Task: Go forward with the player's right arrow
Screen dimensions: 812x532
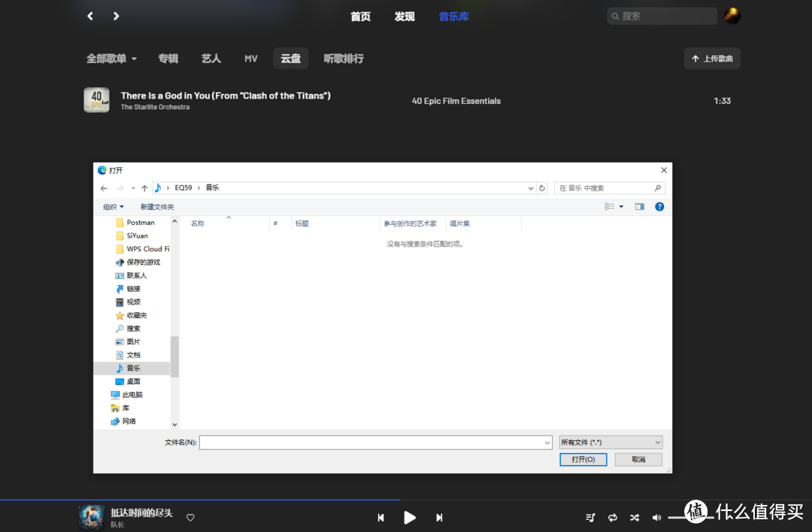Action: [116, 16]
